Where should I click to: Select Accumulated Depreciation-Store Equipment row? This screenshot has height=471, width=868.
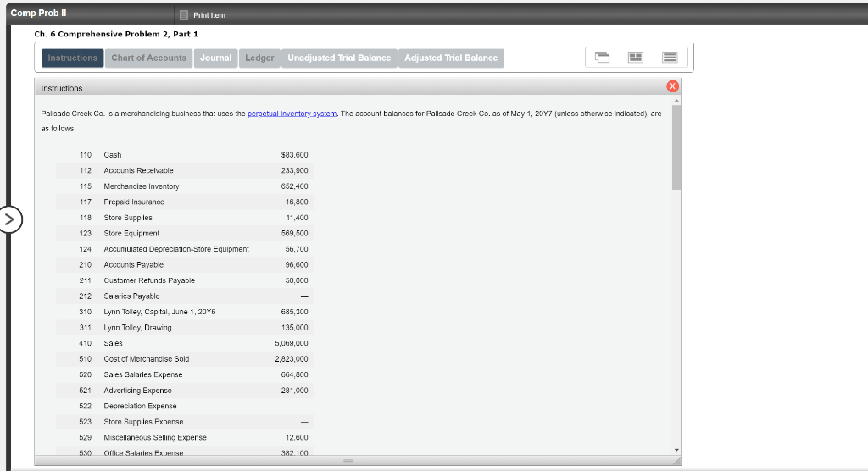pyautogui.click(x=185, y=249)
